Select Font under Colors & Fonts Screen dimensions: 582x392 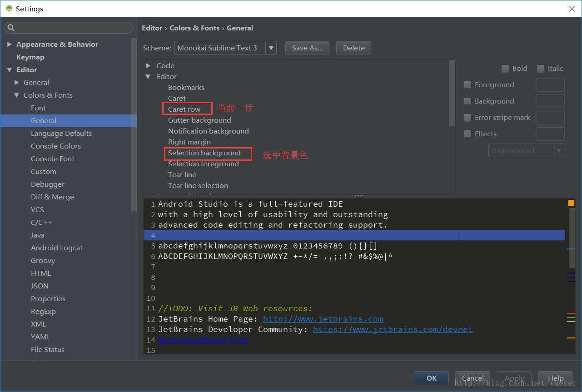[38, 108]
